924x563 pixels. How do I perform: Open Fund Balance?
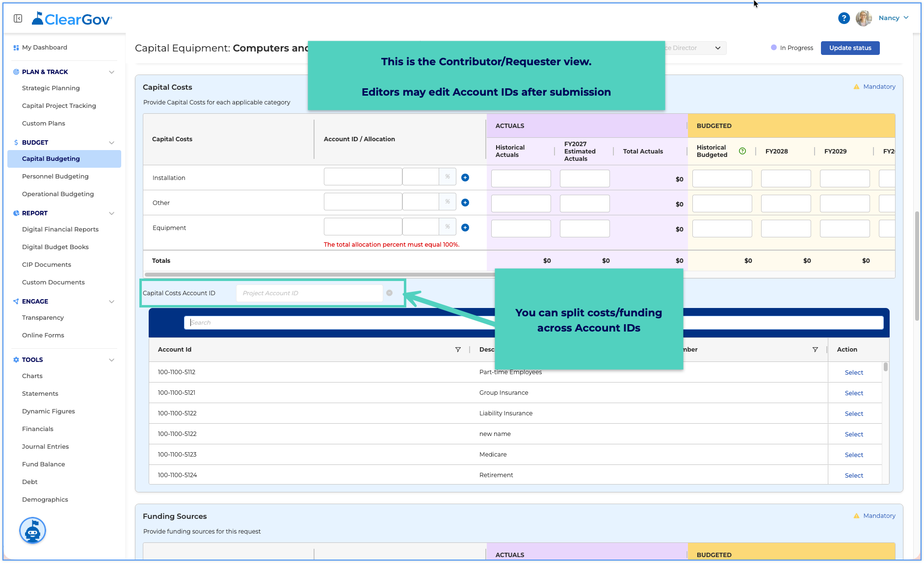click(44, 464)
